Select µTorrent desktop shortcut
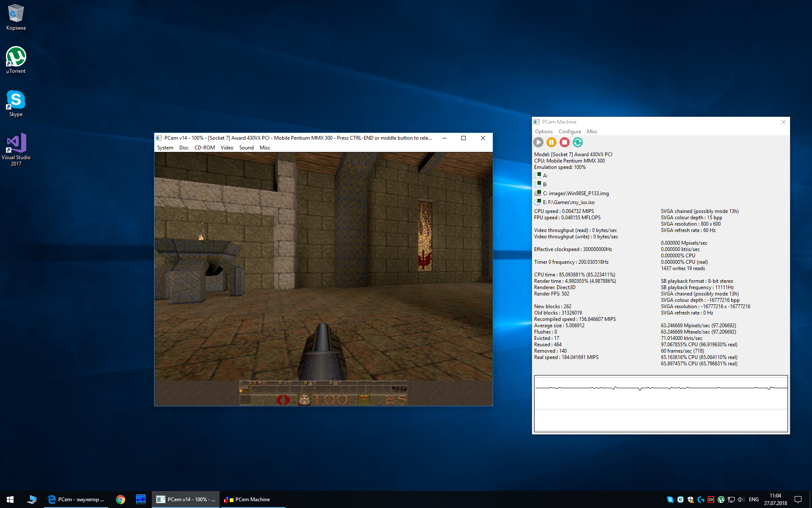 (16, 60)
